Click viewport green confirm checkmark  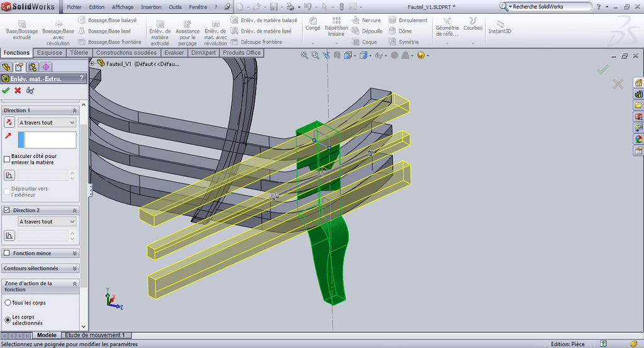pos(602,70)
